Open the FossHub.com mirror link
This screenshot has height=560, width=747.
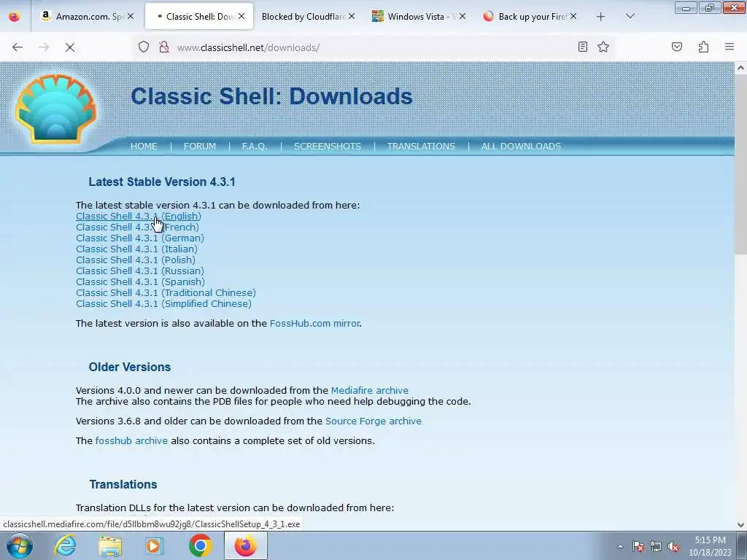tap(314, 323)
